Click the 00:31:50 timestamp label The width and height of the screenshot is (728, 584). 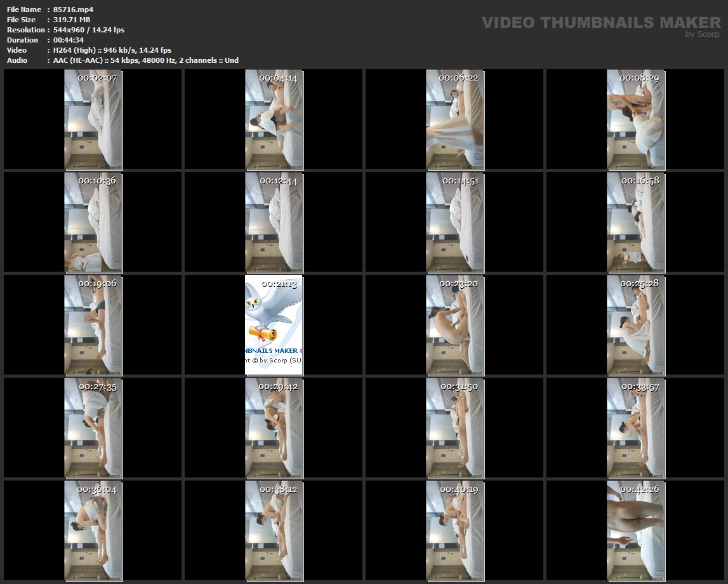click(458, 386)
